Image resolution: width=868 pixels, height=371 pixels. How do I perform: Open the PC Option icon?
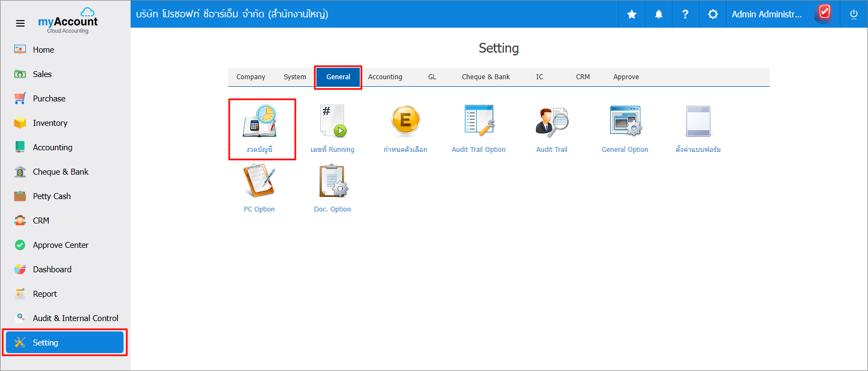(x=260, y=181)
